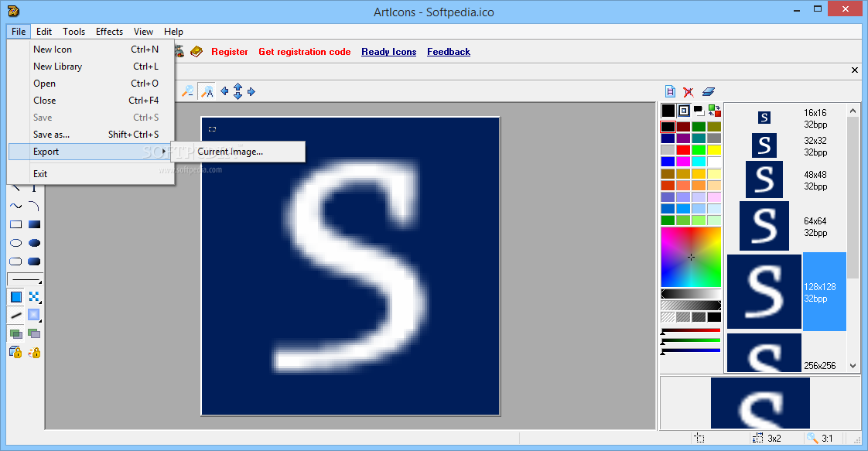Select the filled rectangle tool
This screenshot has height=451, width=868.
point(34,224)
